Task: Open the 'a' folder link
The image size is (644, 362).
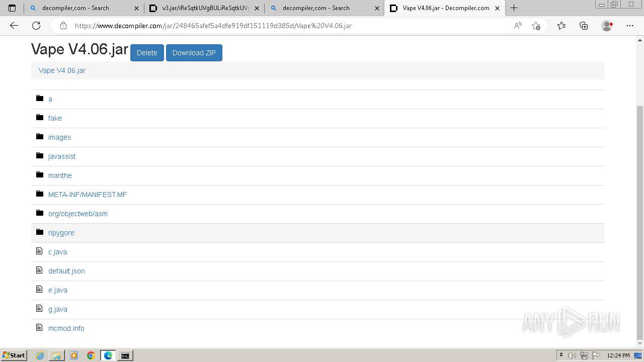Action: [x=50, y=99]
